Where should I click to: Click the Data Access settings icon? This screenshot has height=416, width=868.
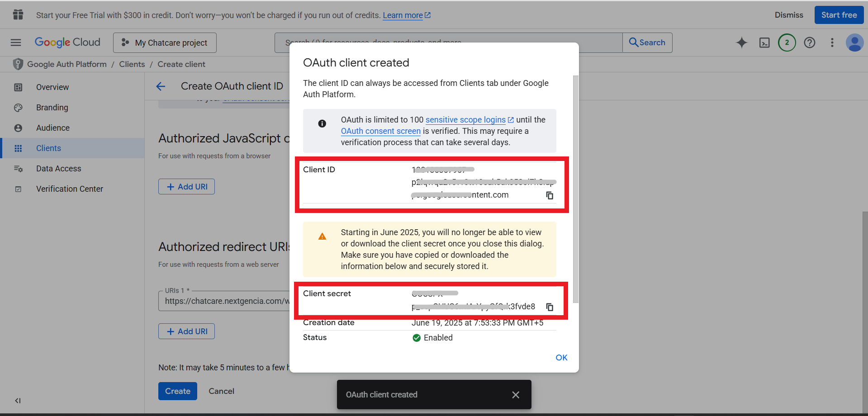pyautogui.click(x=18, y=169)
